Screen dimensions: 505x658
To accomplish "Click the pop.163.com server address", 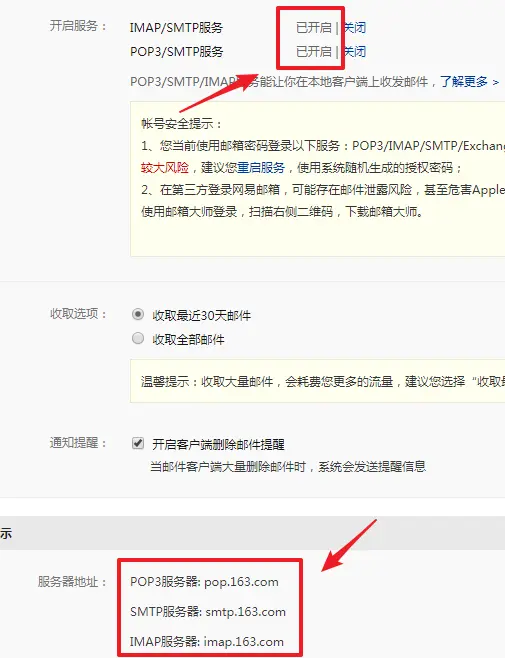I will [241, 582].
